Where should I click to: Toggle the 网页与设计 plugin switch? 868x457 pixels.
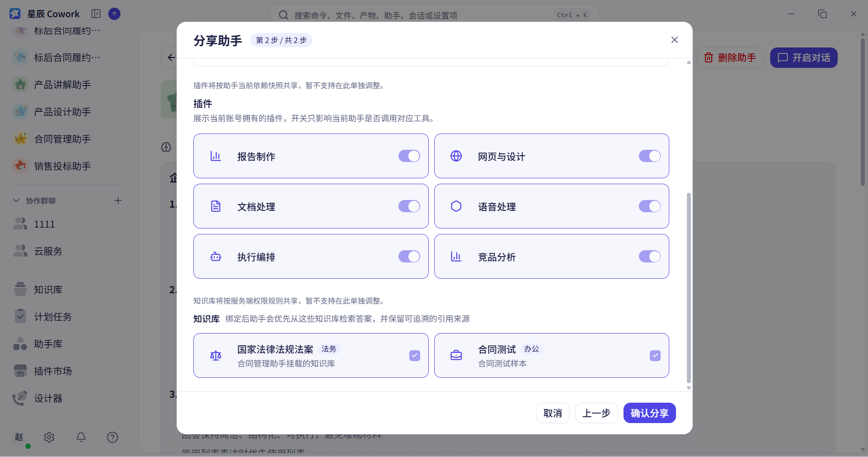649,156
